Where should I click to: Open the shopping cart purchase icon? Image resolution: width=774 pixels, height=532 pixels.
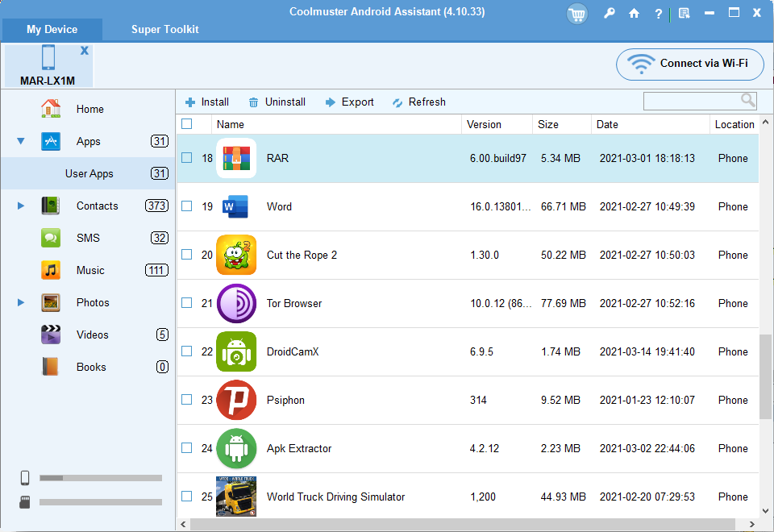tap(576, 14)
